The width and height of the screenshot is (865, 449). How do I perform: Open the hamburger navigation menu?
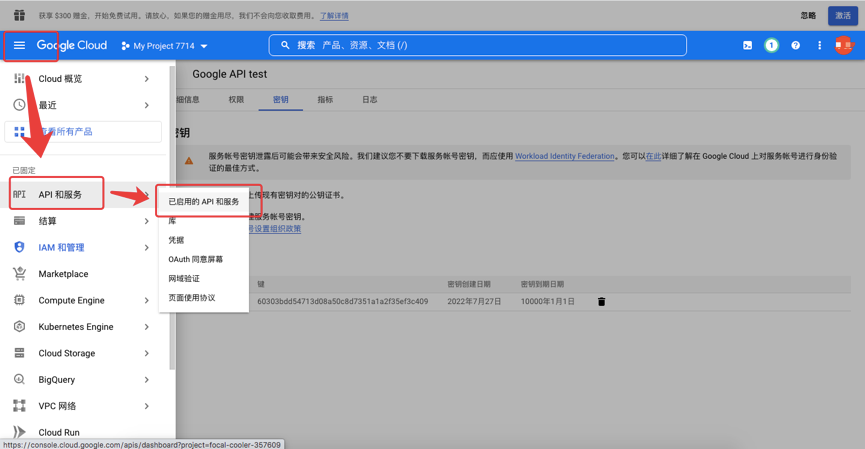click(19, 45)
